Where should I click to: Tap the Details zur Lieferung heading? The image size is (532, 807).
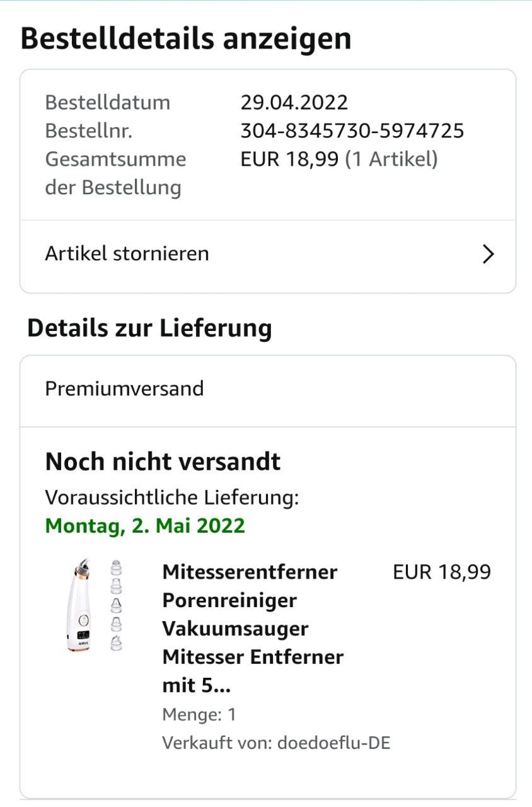(x=149, y=328)
